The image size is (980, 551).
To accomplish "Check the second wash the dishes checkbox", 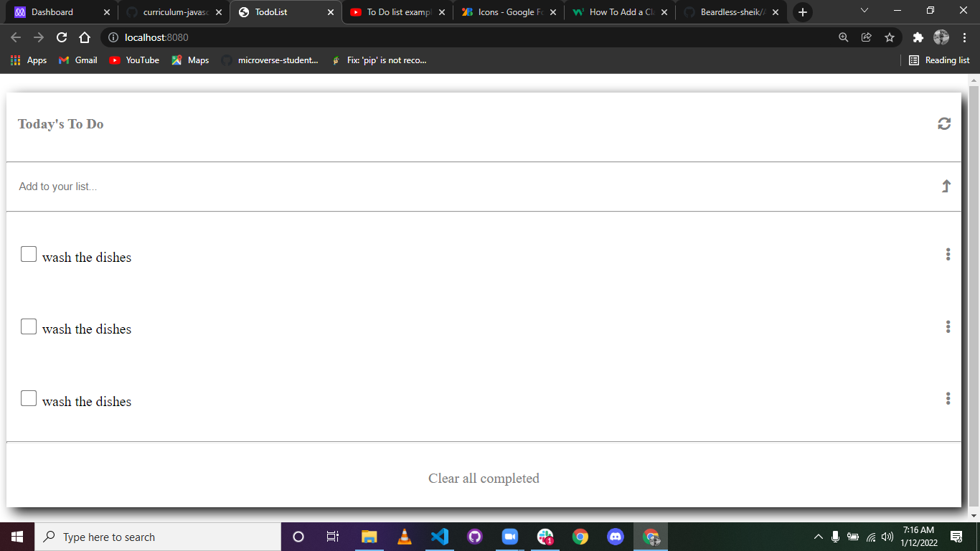I will (x=29, y=326).
